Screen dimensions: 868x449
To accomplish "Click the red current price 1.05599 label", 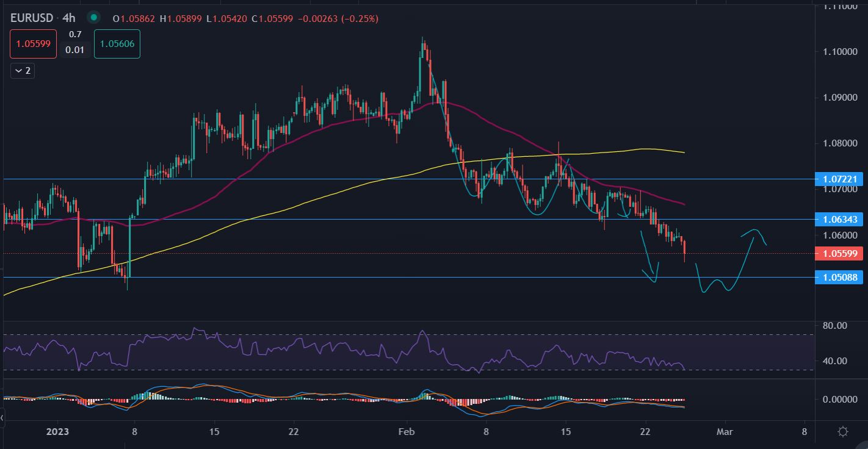I will [839, 253].
